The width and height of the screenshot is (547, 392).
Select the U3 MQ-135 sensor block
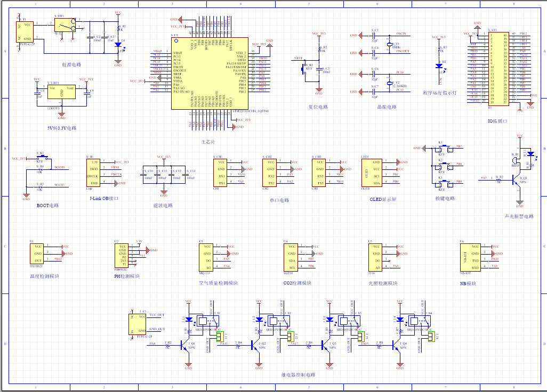tap(206, 257)
